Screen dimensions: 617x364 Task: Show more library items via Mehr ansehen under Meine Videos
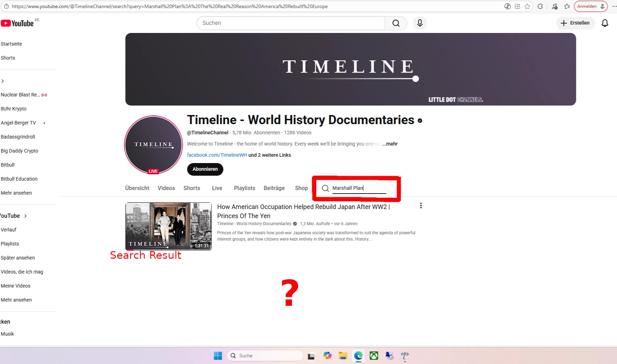[16, 300]
